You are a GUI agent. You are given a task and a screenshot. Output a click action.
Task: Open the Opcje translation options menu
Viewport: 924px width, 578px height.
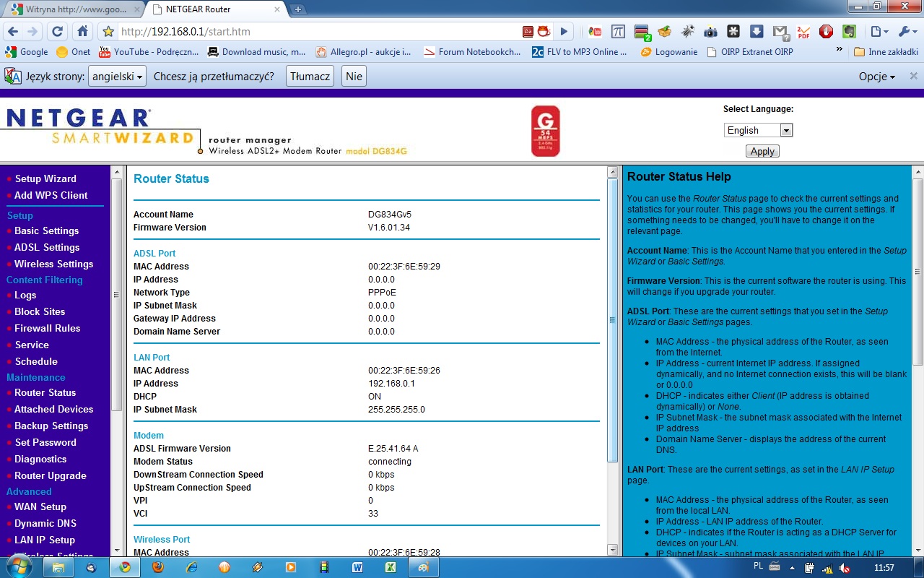pyautogui.click(x=877, y=77)
